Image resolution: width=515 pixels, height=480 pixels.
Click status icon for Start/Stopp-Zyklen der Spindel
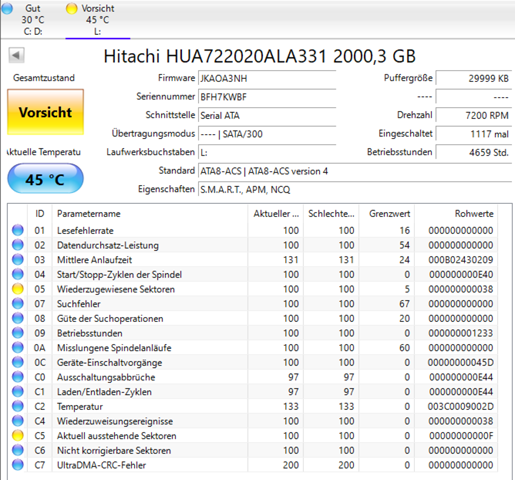(x=18, y=274)
